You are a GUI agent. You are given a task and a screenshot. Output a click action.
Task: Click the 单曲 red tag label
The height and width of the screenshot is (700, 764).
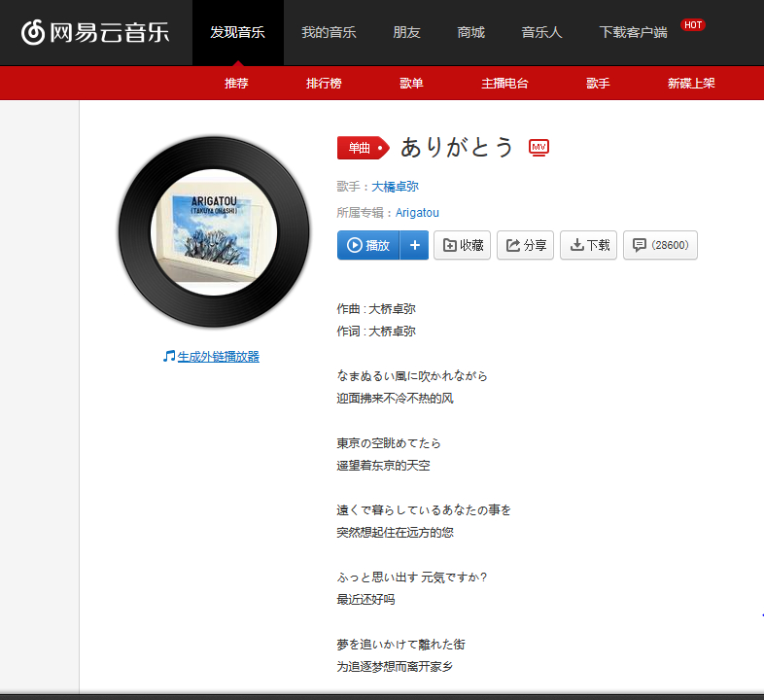point(363,148)
